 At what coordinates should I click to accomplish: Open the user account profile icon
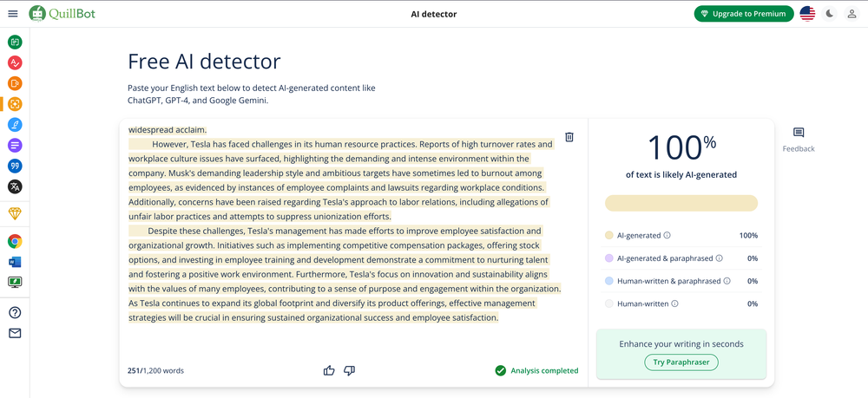(x=852, y=14)
